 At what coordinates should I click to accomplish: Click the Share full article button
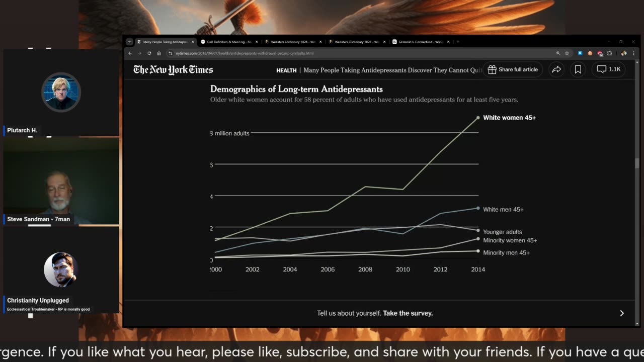point(513,69)
